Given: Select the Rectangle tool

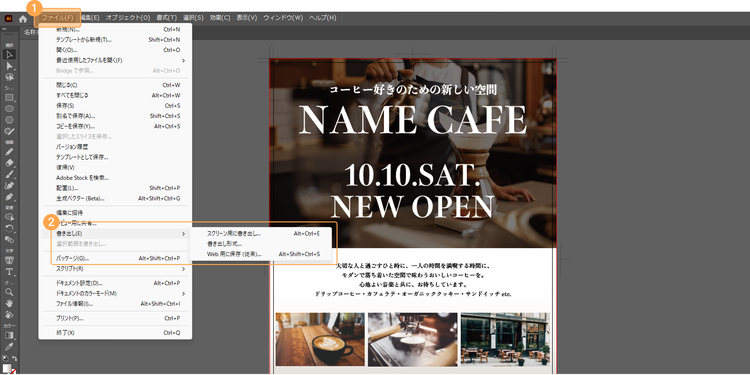Looking at the screenshot, I should (x=9, y=98).
